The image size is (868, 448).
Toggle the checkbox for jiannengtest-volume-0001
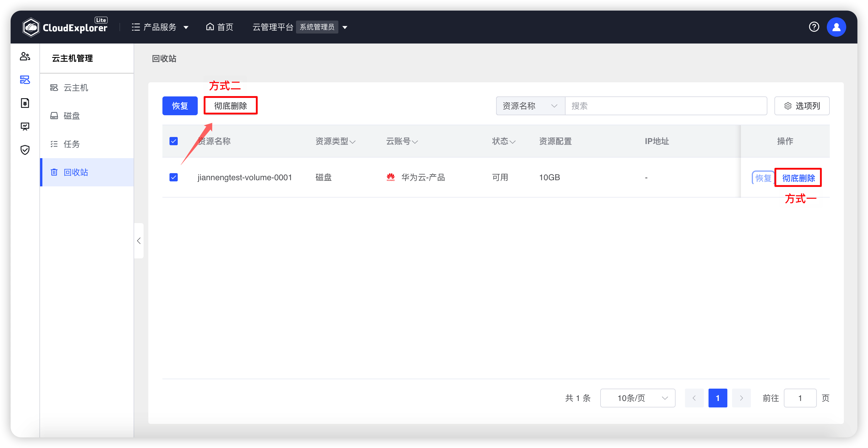(174, 177)
